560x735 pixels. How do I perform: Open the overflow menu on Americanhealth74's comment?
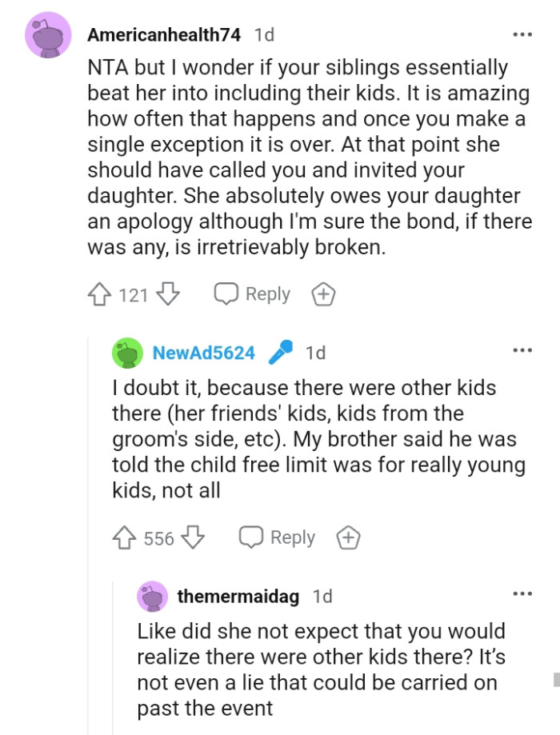click(523, 34)
